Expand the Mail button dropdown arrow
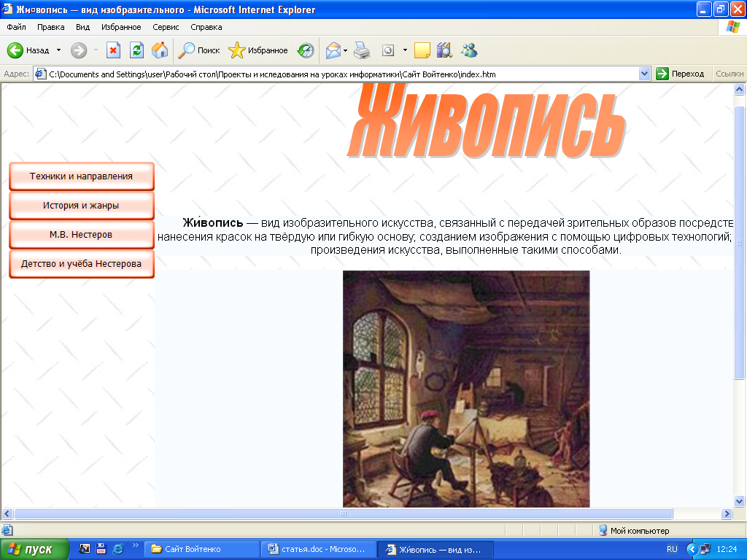747x560 pixels. [345, 50]
